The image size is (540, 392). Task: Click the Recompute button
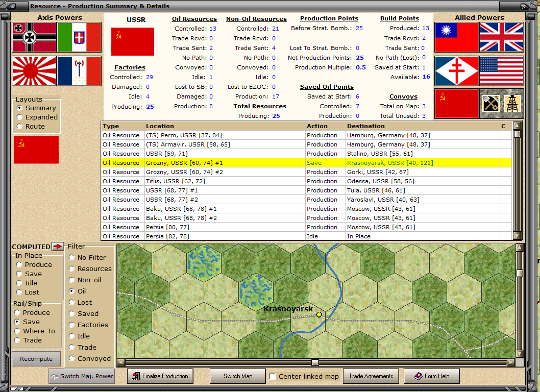(x=36, y=359)
